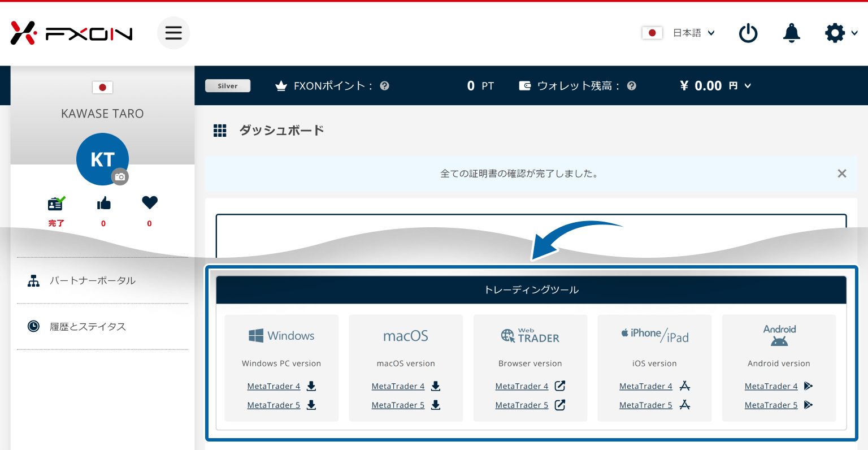
Task: Click the ID verification 完了 icon
Action: pyautogui.click(x=56, y=203)
